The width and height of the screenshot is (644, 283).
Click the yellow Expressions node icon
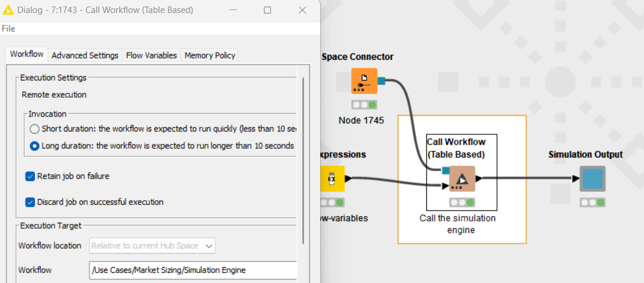331,179
